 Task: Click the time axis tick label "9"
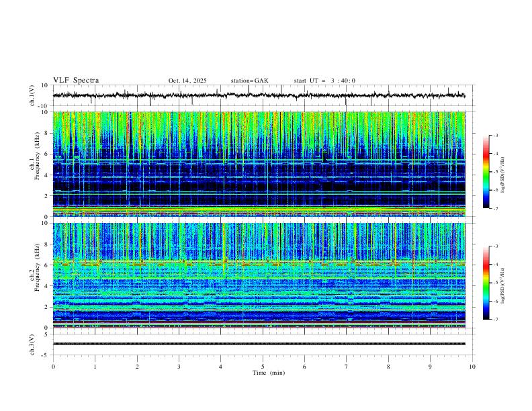pyautogui.click(x=430, y=367)
